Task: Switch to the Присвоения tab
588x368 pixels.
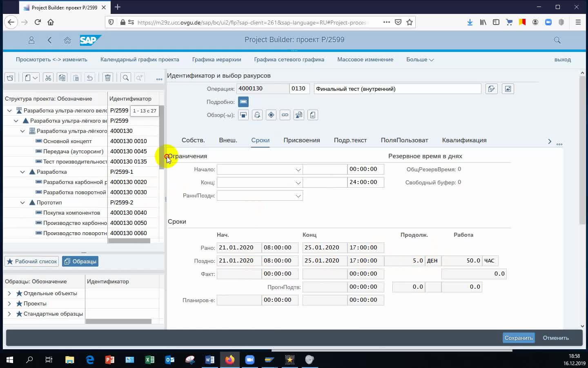Action: coord(302,140)
